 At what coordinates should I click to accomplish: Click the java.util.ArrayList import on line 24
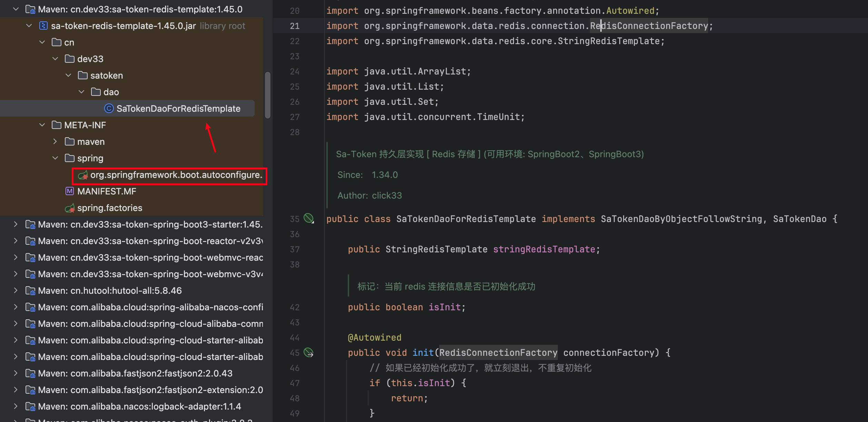click(x=398, y=71)
